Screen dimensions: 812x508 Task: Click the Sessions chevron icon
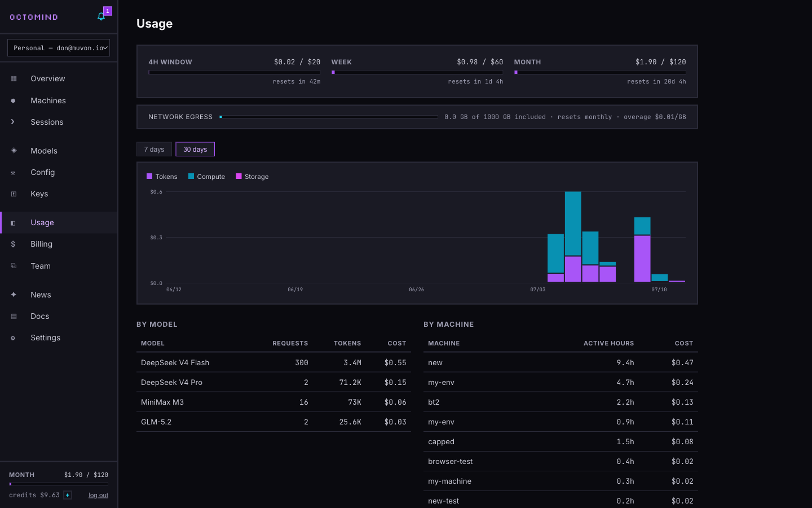point(13,122)
